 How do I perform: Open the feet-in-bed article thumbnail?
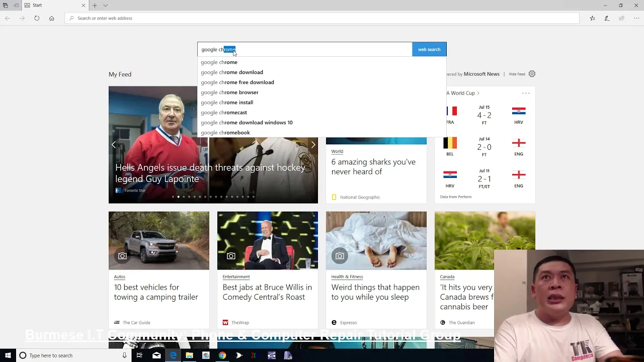pos(376,240)
